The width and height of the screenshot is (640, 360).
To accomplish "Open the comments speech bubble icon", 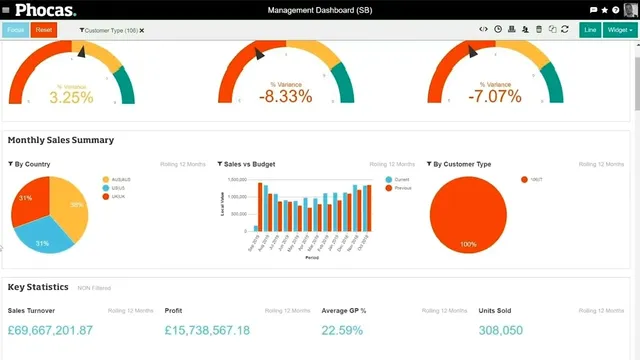I will (x=593, y=10).
